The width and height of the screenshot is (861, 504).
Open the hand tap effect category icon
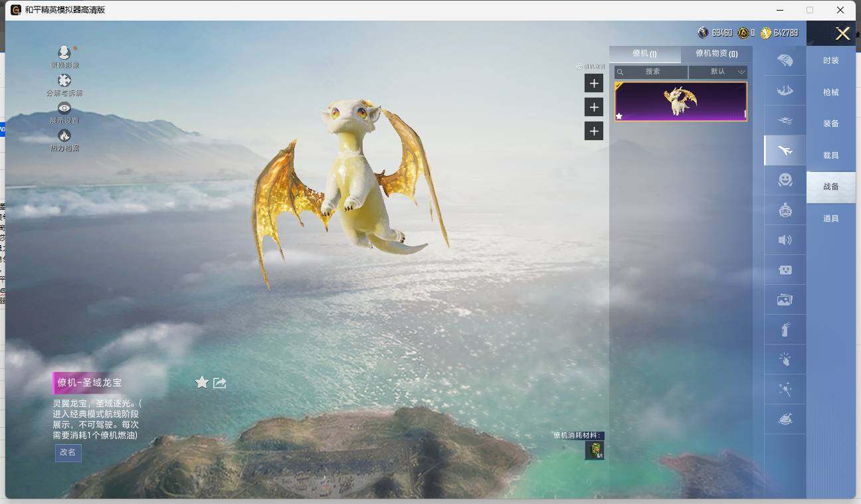(x=785, y=360)
